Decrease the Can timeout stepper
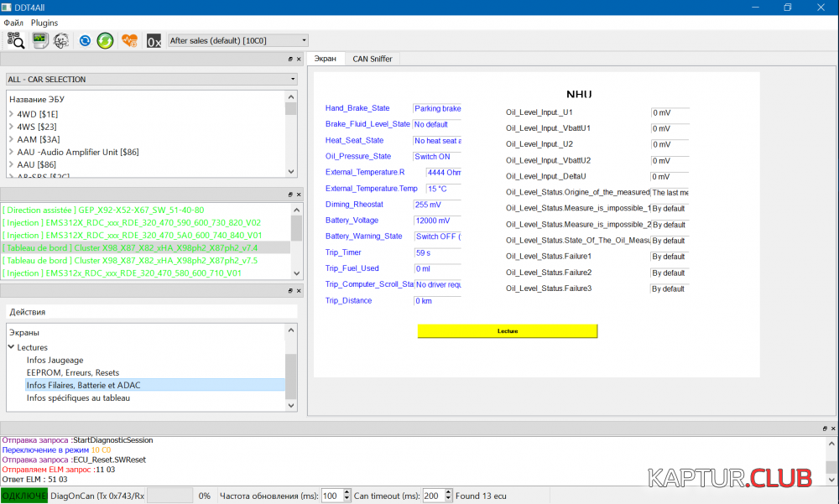 tap(448, 499)
